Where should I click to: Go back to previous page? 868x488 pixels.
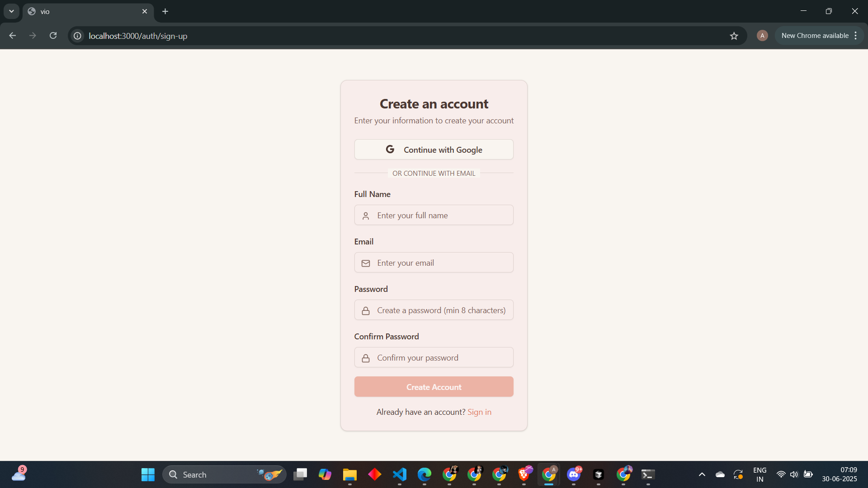[12, 36]
